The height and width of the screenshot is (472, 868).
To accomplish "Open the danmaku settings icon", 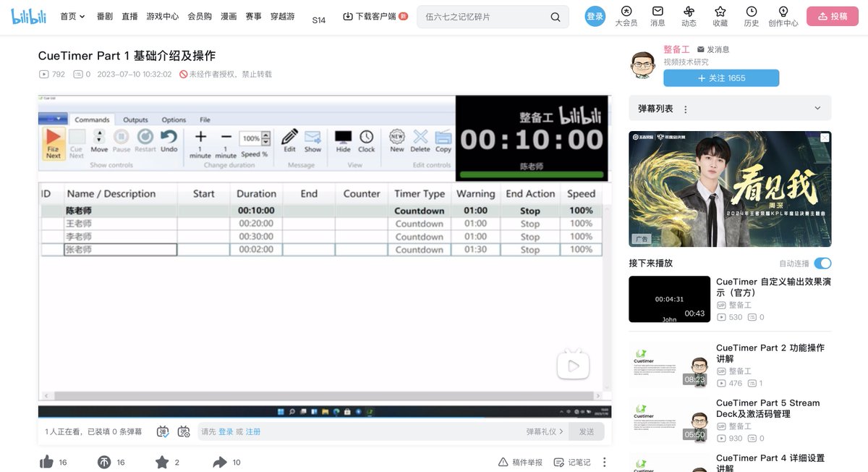I will point(184,431).
